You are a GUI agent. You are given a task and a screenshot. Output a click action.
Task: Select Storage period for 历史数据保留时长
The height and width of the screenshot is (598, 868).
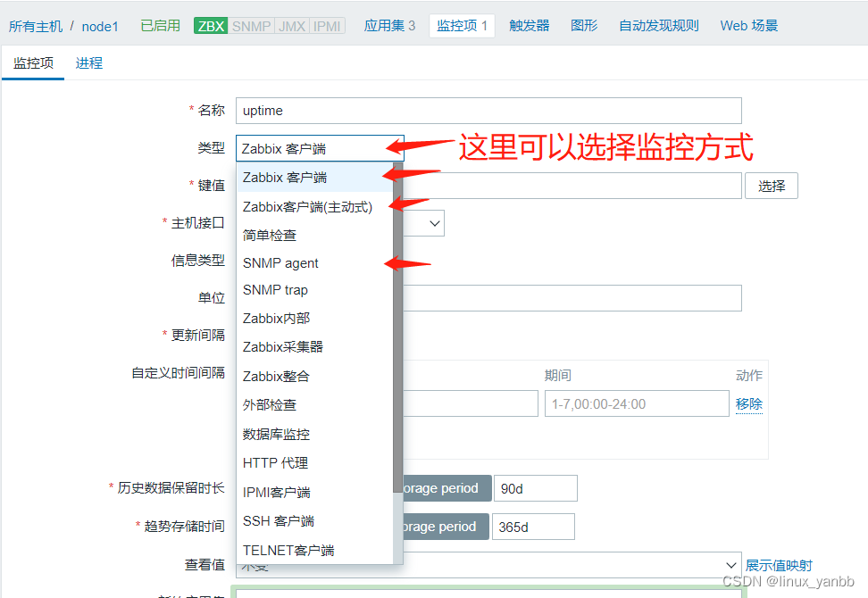click(x=447, y=488)
